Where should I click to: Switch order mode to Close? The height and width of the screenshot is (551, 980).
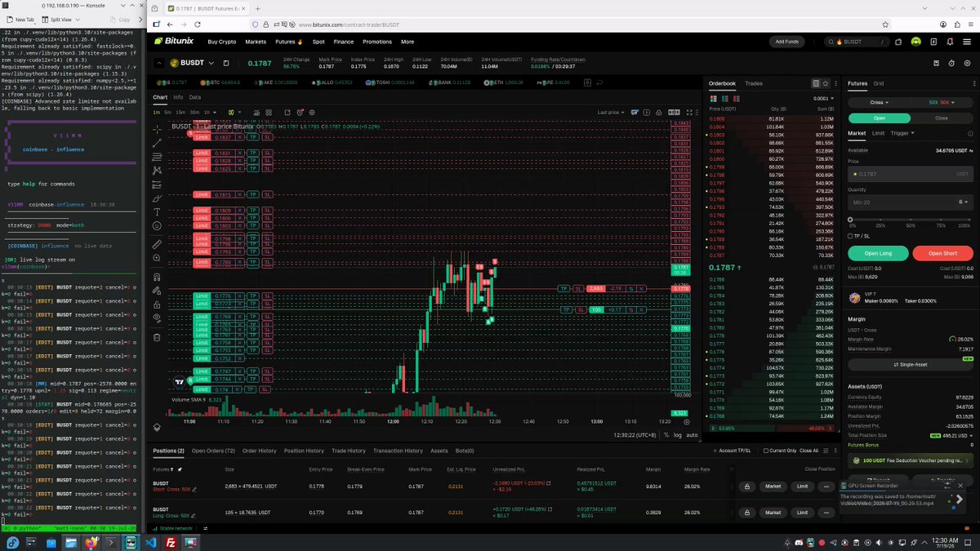point(942,118)
